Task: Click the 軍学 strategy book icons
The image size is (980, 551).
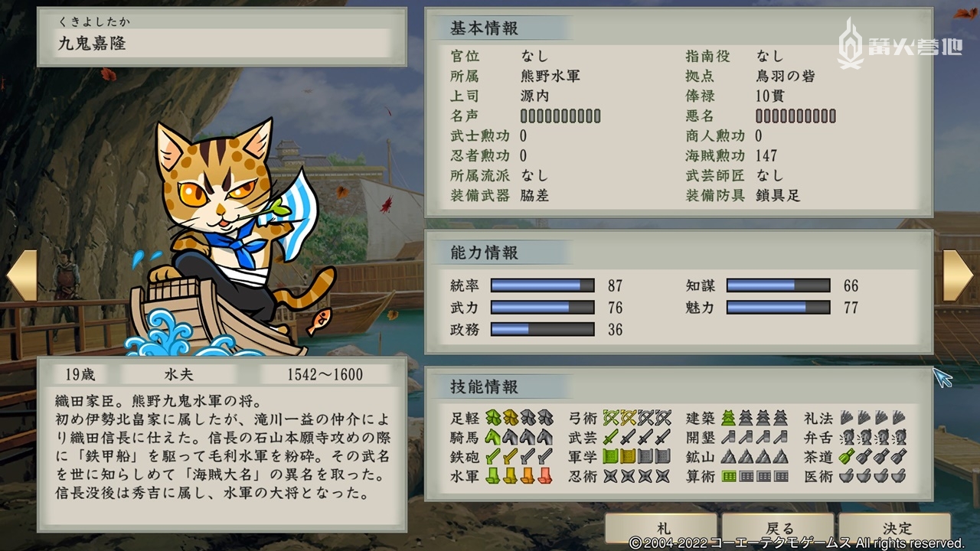Action: pos(636,456)
